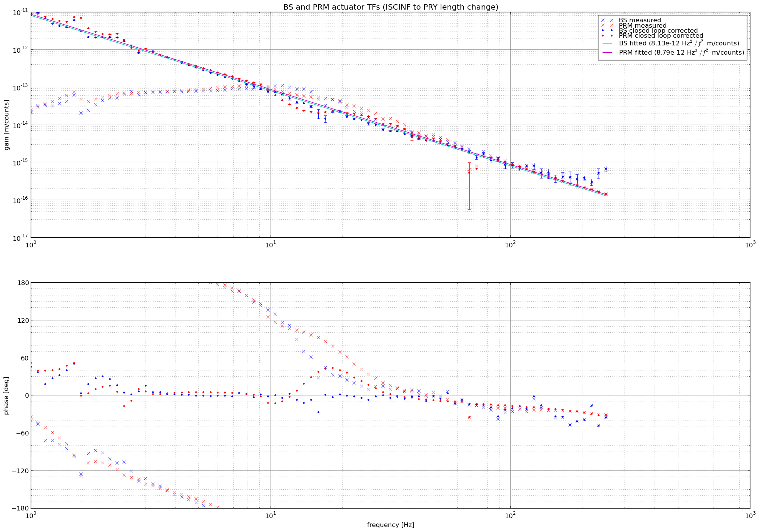Screen dimensions: 760x532
Task: Click the 10^1 tick label under phase plot
Action: 271,515
